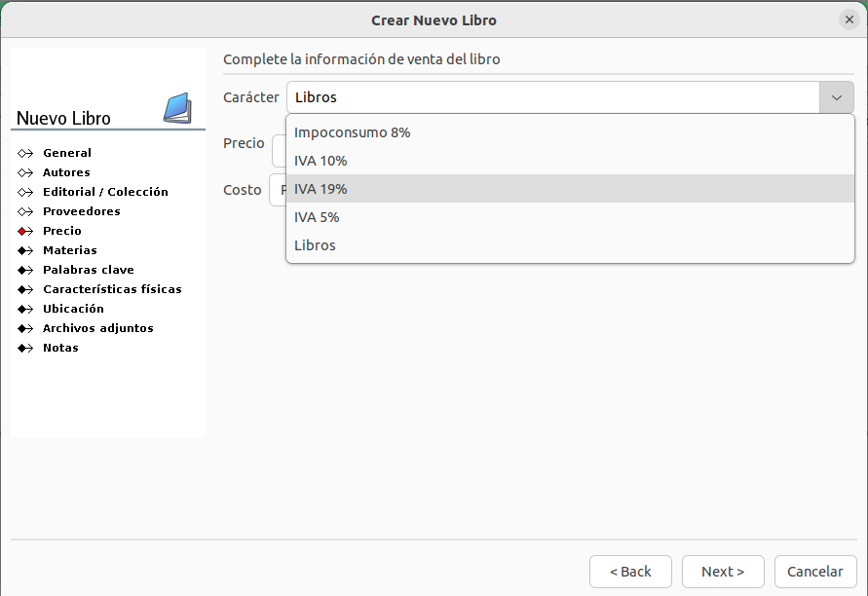Click the Carácter combo box showing Libros
868x596 pixels.
click(x=552, y=97)
